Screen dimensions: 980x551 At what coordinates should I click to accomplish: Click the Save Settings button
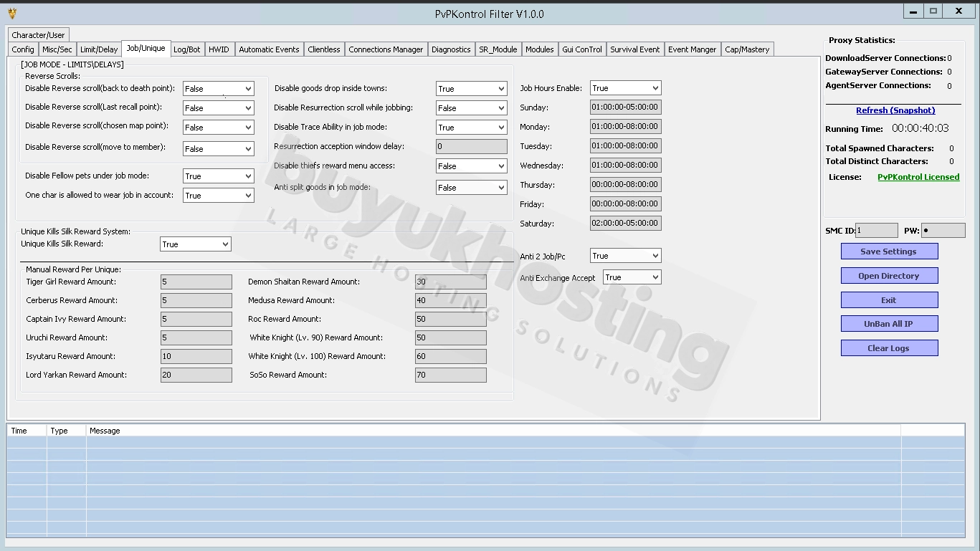[889, 251]
